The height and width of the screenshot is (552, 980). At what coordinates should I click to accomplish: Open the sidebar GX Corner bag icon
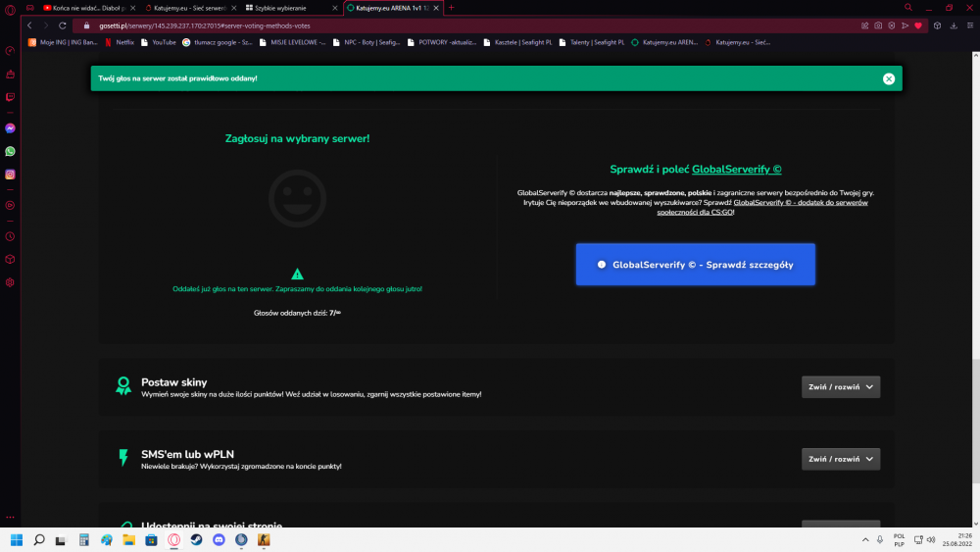(x=10, y=74)
